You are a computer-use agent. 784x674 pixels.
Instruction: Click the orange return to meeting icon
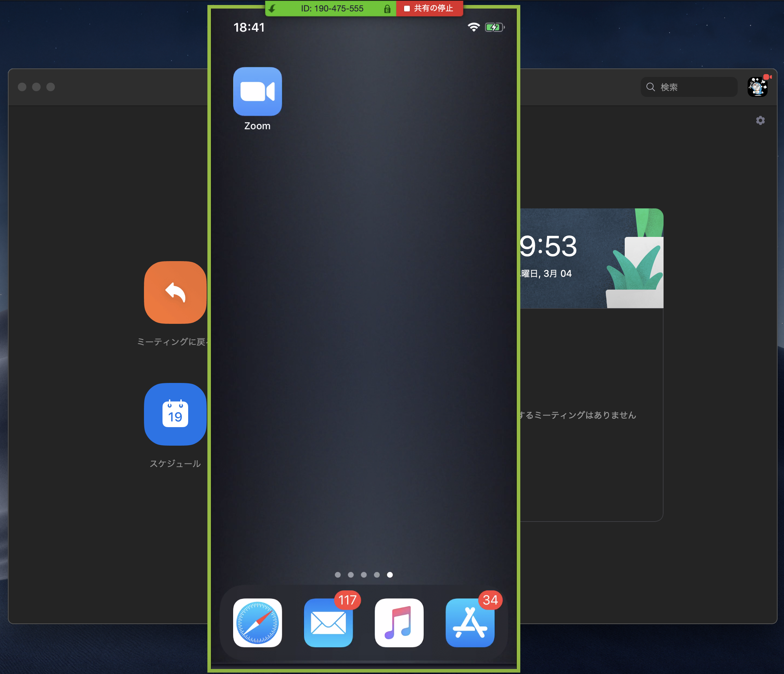175,292
